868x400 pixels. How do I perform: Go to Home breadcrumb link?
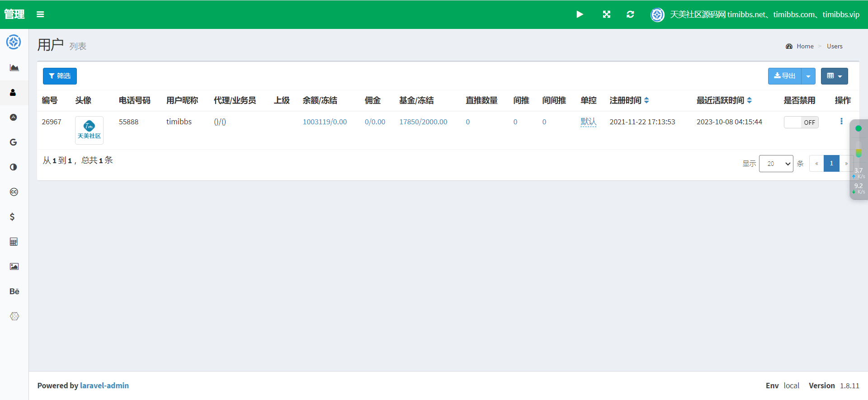coord(805,46)
